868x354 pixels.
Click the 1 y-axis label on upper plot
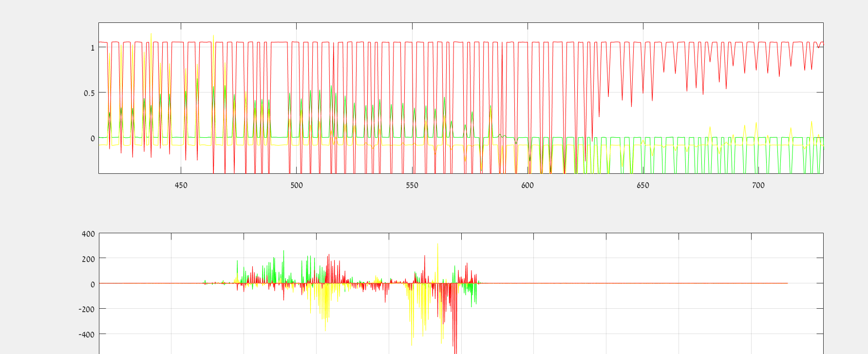(x=93, y=48)
